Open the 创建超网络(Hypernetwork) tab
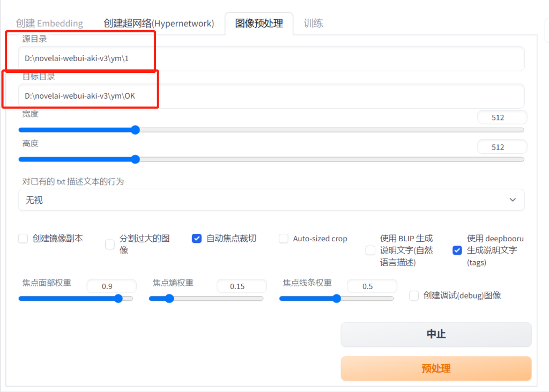549x392 pixels. coord(158,24)
